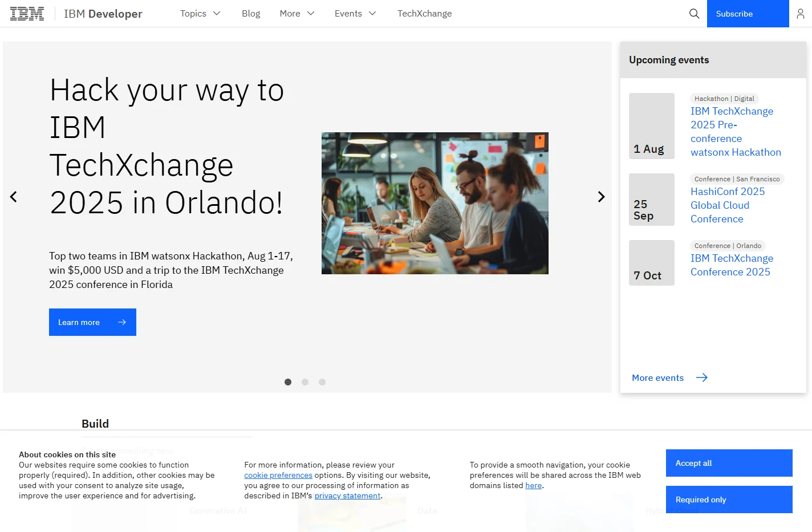The height and width of the screenshot is (532, 812).
Task: Select third carousel dot indicator
Action: pyautogui.click(x=322, y=382)
